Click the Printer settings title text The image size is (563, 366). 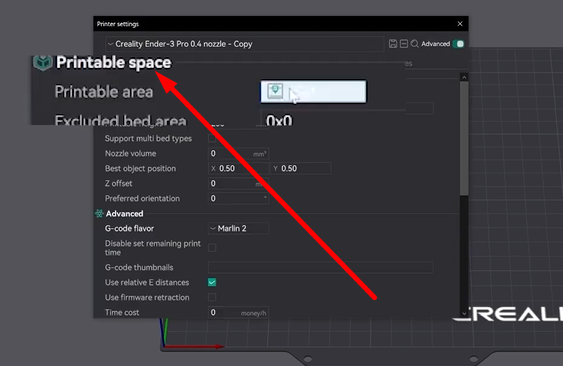118,24
